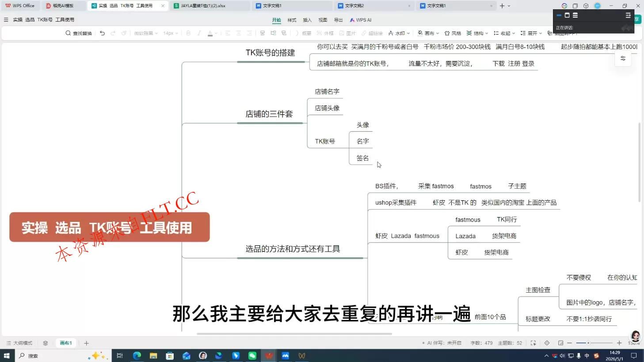Select the 画布1 canvas tab
Screen dimensions: 644x362
click(x=66, y=343)
